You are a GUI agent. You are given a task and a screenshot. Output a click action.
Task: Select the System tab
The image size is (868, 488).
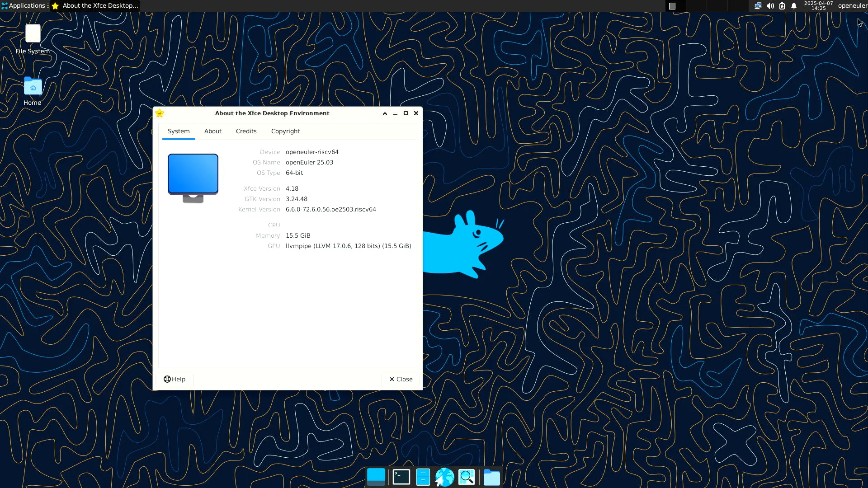tap(179, 131)
